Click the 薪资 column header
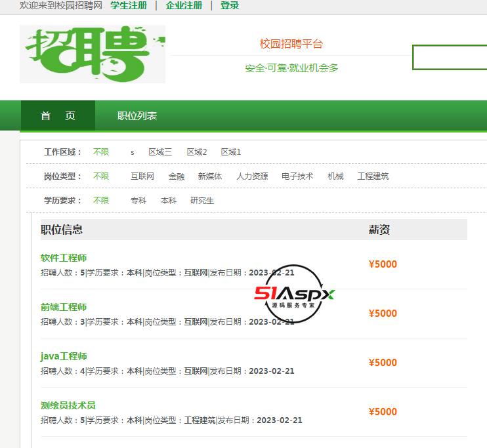This screenshot has width=487, height=448. [379, 230]
